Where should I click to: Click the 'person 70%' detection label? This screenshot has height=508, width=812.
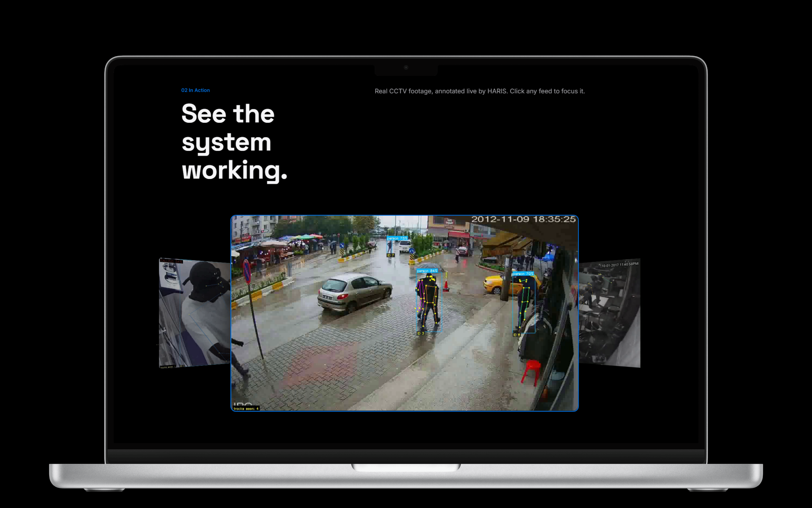[x=523, y=274]
